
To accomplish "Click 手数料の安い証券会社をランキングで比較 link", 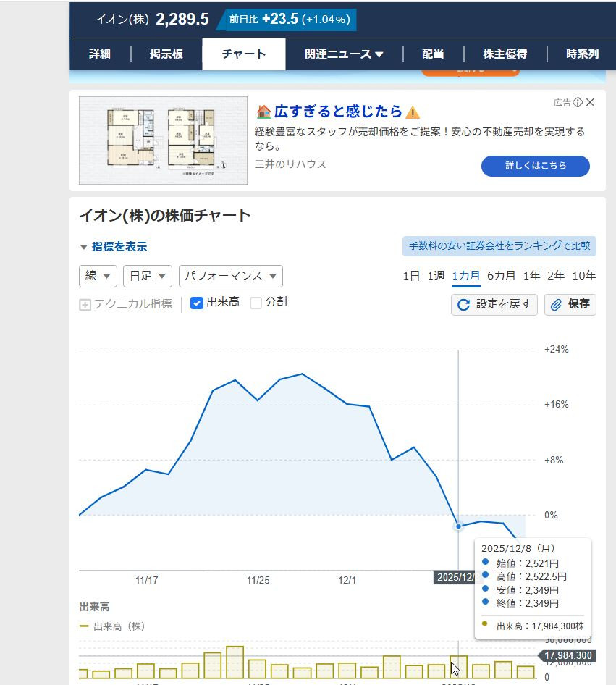I will coord(499,246).
